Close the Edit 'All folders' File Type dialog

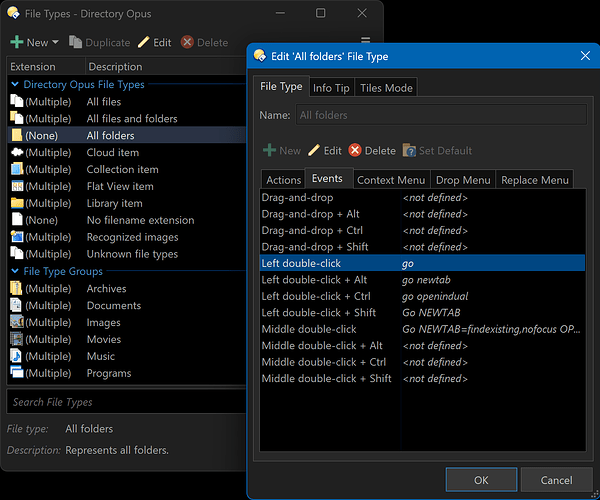point(585,56)
